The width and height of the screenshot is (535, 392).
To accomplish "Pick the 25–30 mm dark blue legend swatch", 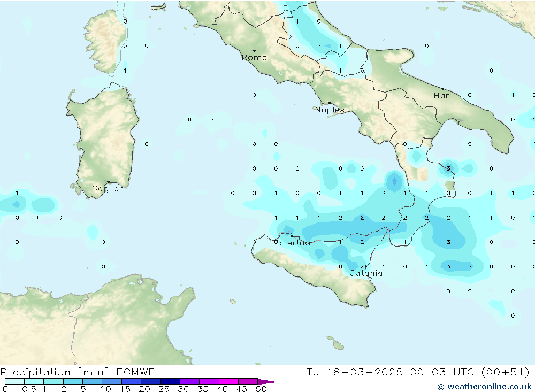I will [x=170, y=381].
